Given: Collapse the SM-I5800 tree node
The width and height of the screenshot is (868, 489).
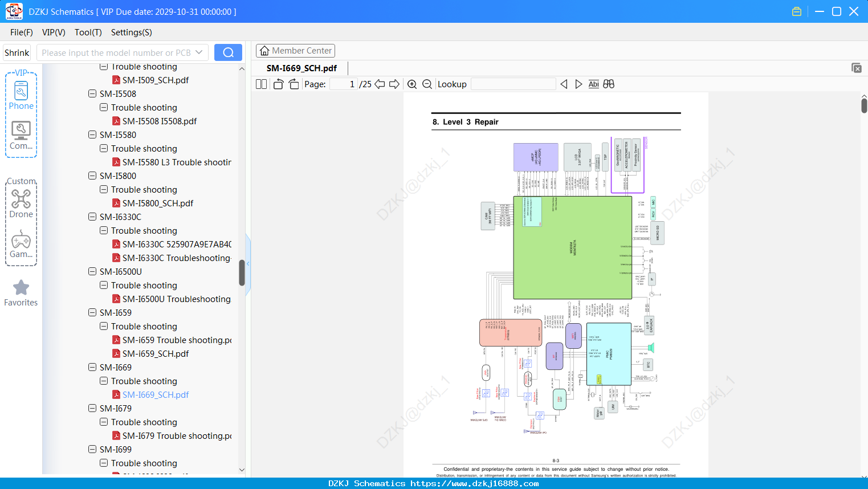Looking at the screenshot, I should click(x=92, y=176).
